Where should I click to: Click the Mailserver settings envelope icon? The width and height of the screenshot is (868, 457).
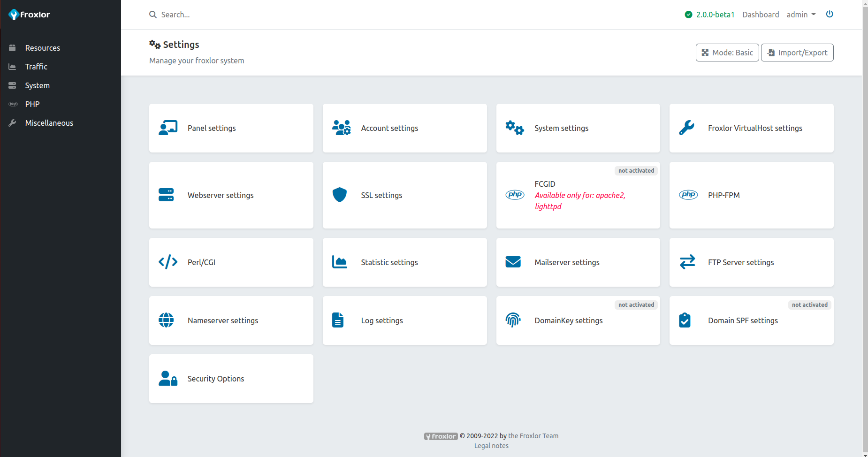513,262
